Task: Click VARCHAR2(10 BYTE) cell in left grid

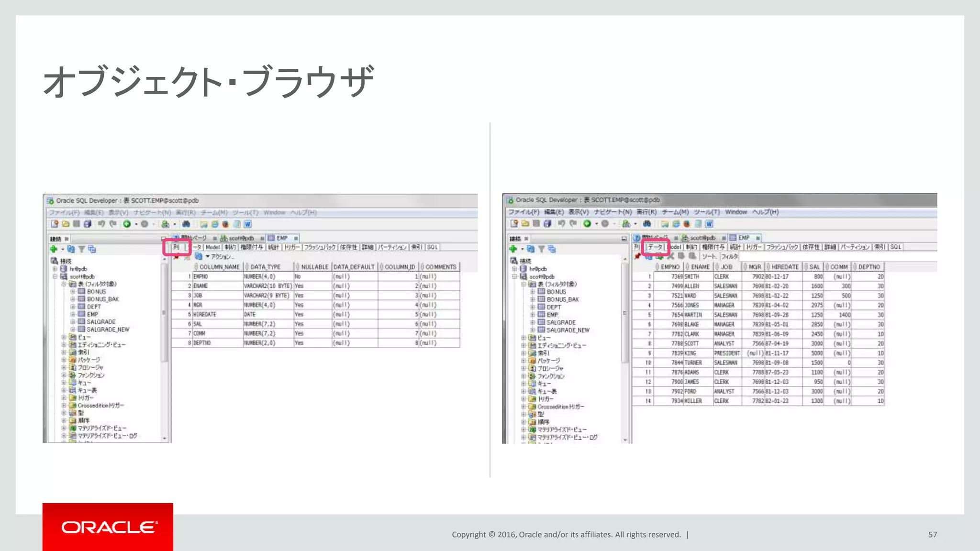Action: click(x=267, y=286)
